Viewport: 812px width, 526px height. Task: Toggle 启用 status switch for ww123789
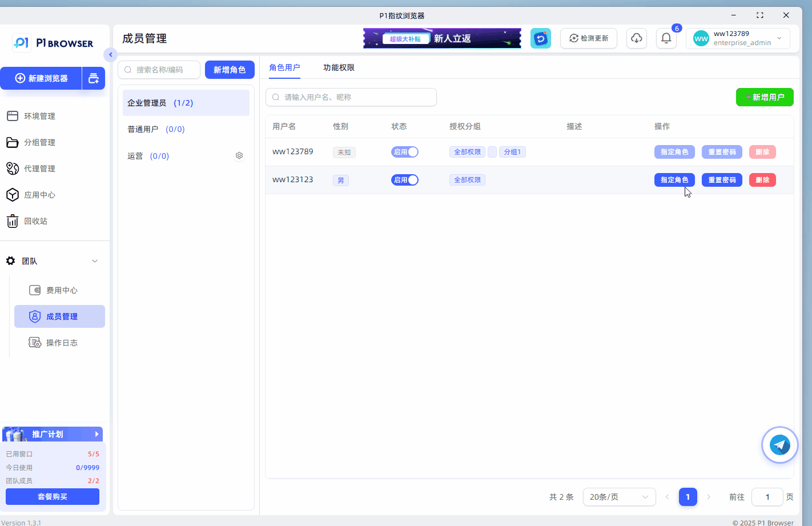tap(405, 152)
